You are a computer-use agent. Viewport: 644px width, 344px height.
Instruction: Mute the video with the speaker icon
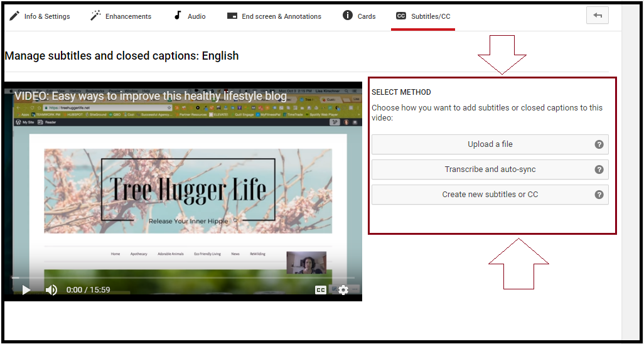pyautogui.click(x=51, y=290)
